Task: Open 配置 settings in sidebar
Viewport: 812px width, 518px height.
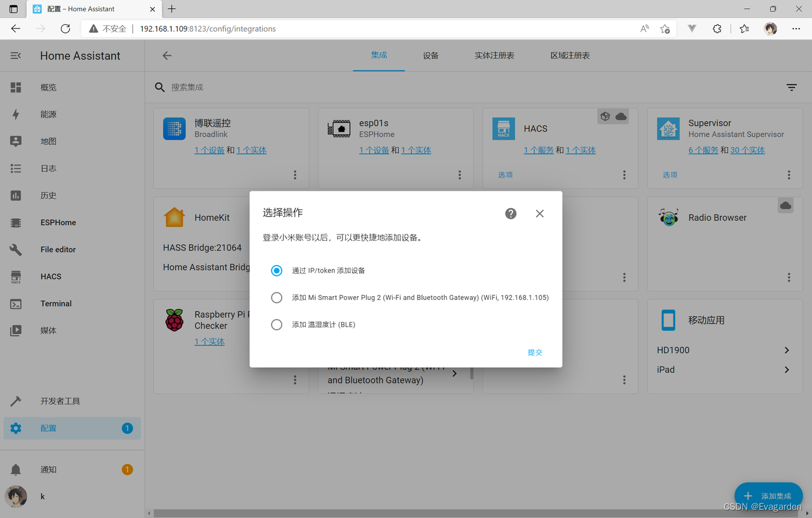Action: pyautogui.click(x=72, y=429)
